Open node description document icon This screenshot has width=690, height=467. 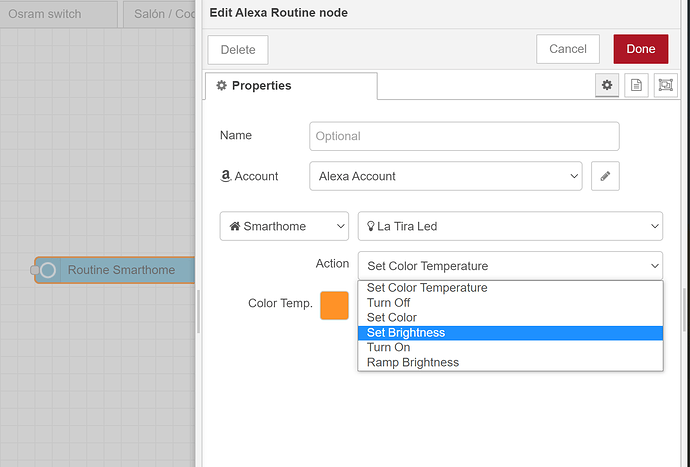(636, 85)
